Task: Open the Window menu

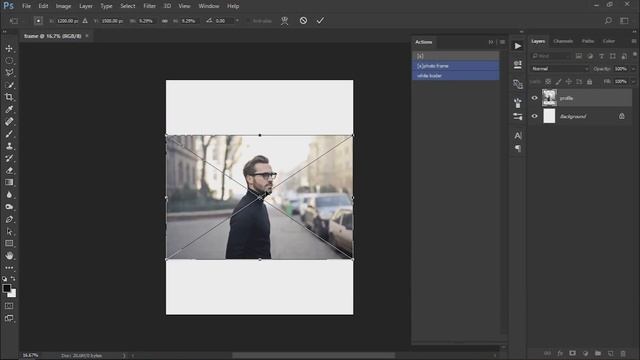Action: tap(209, 6)
